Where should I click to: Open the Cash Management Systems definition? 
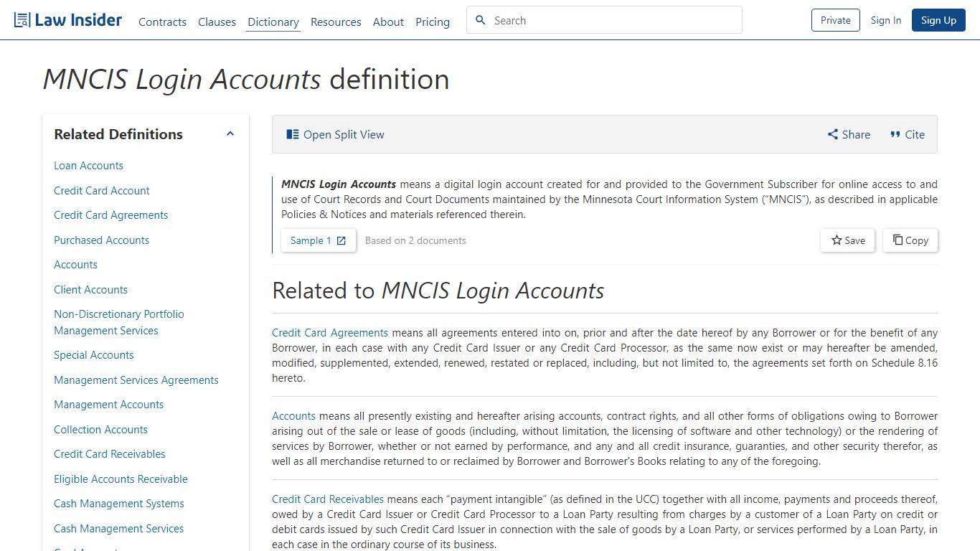(x=119, y=504)
